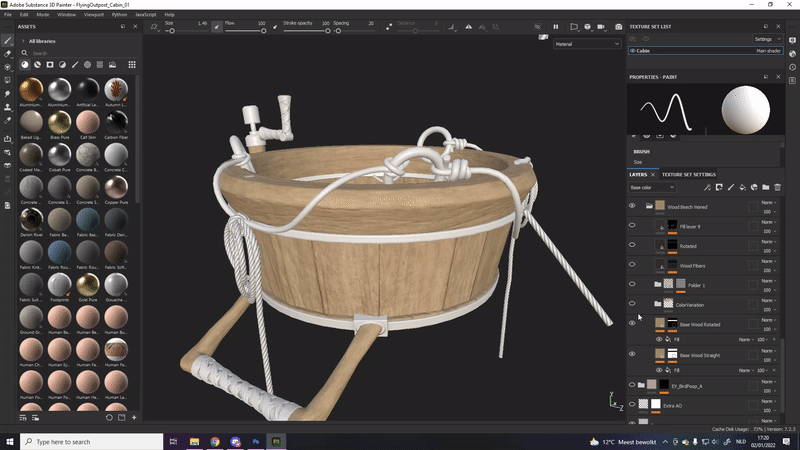Screen dimensions: 800x450
Task: Filter assets by smart materials category
Action: pyautogui.click(x=37, y=65)
